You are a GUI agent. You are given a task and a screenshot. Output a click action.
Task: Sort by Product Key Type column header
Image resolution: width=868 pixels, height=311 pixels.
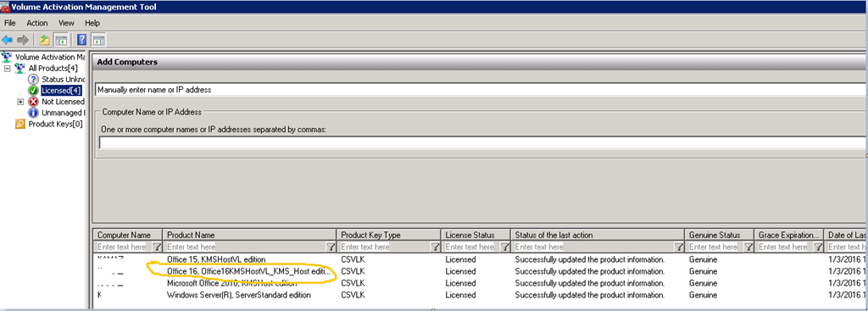[388, 235]
